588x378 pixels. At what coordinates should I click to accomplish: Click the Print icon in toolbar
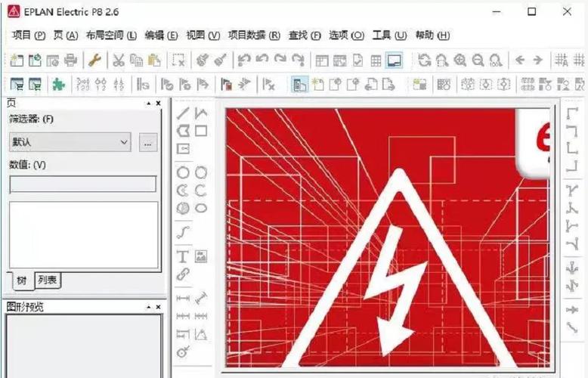pos(70,60)
